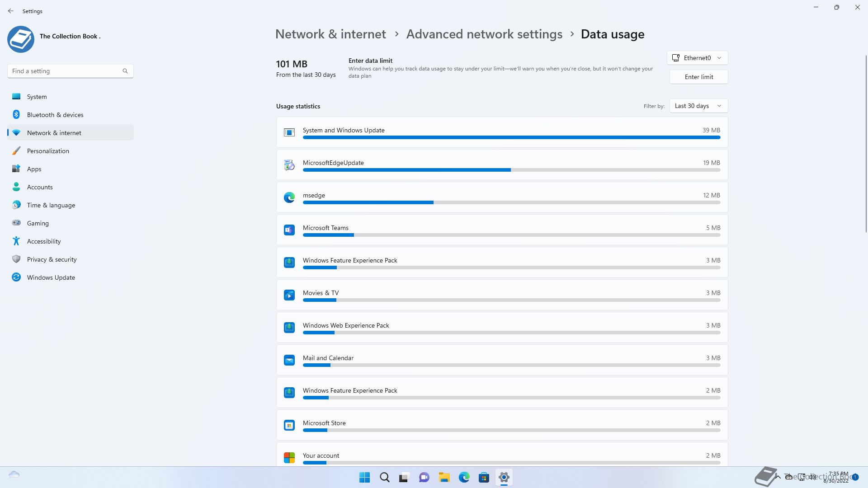Open Personalization settings category
868x488 pixels.
[x=71, y=150]
